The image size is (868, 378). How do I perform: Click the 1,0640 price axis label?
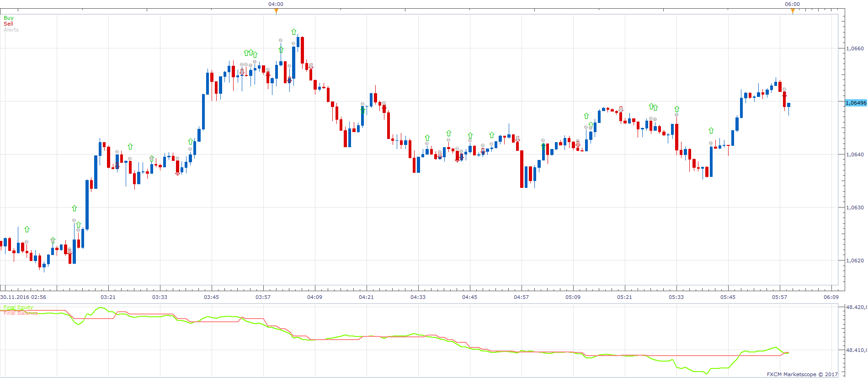855,154
